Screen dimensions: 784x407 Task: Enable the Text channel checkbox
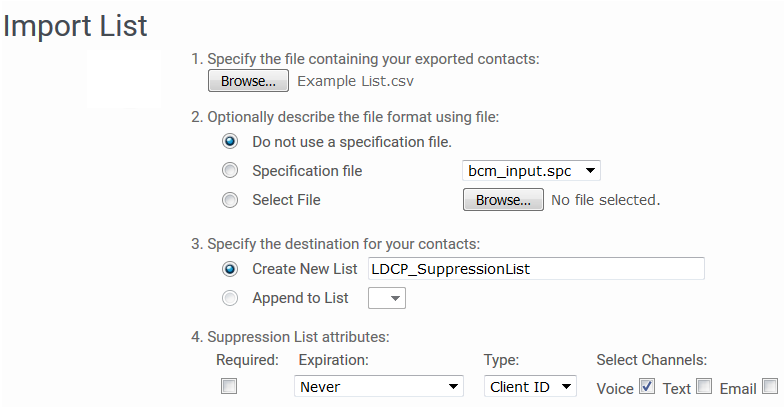pos(704,386)
